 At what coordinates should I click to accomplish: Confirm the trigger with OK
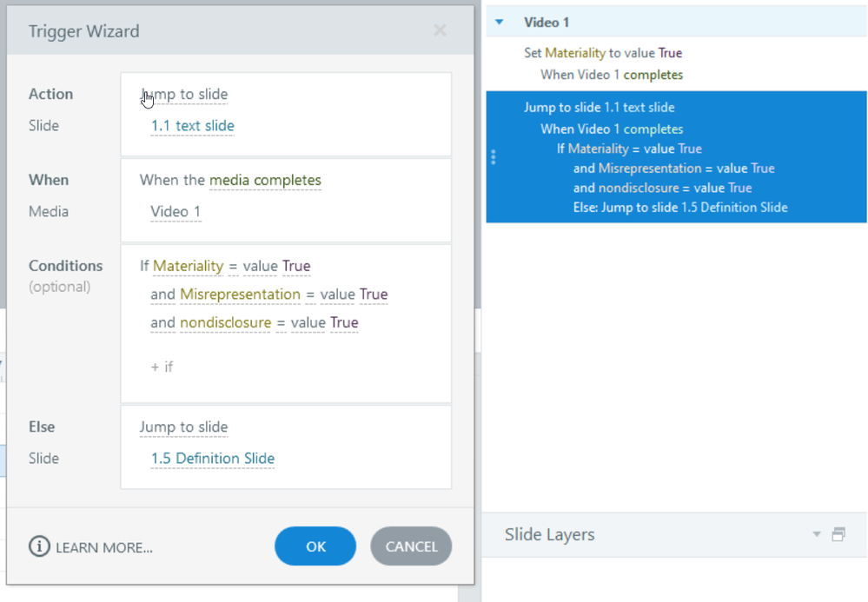(315, 546)
